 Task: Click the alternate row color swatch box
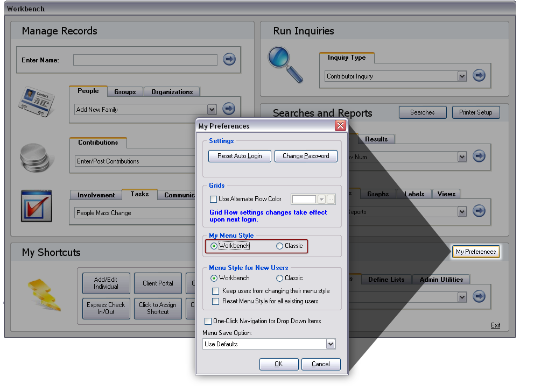coord(304,199)
